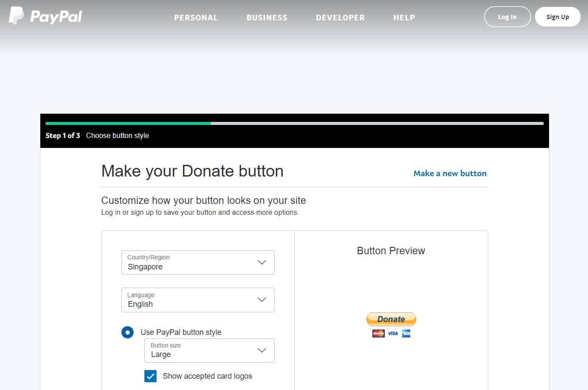Viewport: 588px width, 390px height.
Task: Click the PayPal logo
Action: click(46, 16)
